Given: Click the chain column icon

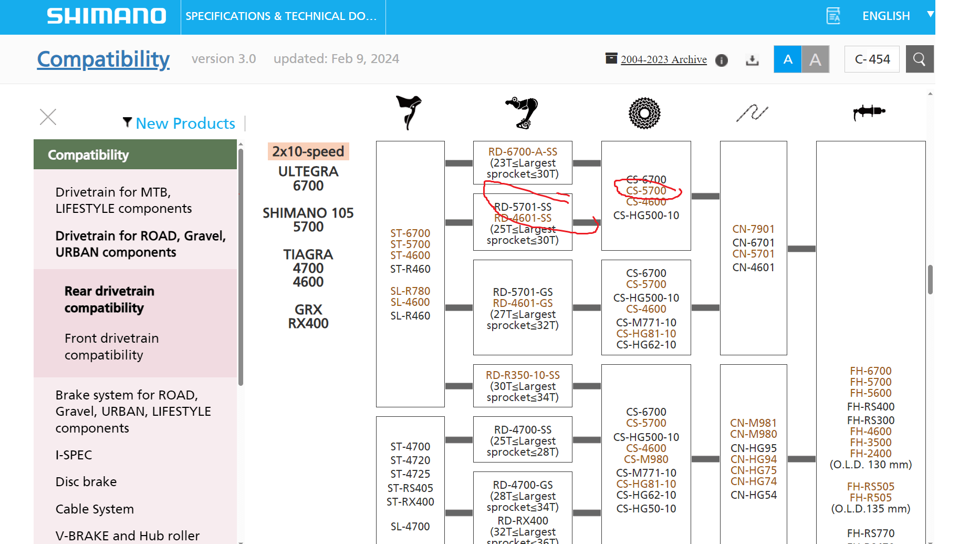Looking at the screenshot, I should tap(752, 112).
